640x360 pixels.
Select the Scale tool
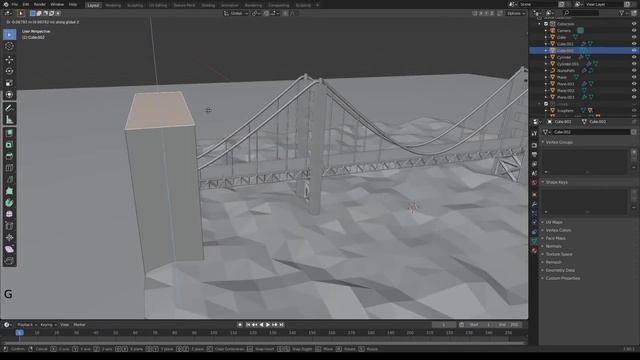click(x=9, y=83)
